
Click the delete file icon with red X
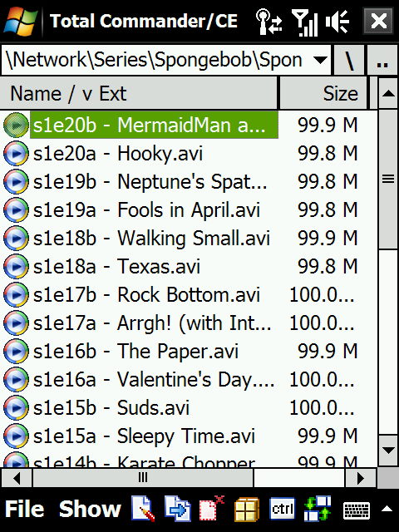click(x=212, y=509)
